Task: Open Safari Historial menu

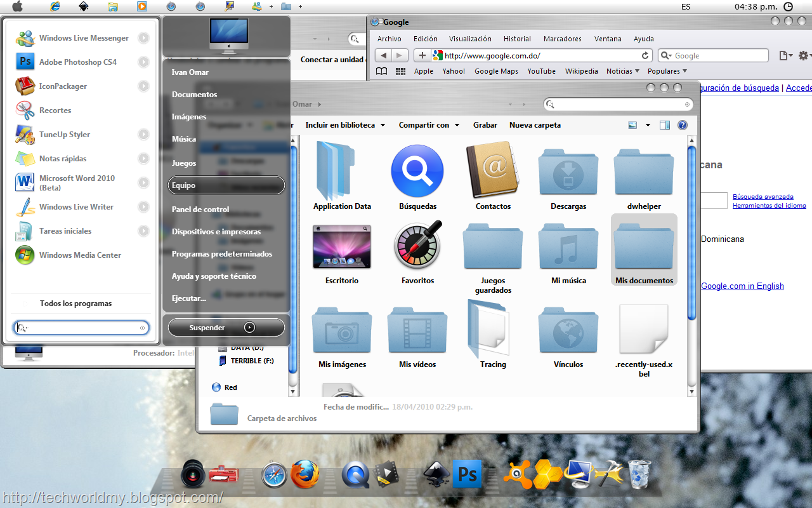Action: click(x=517, y=39)
